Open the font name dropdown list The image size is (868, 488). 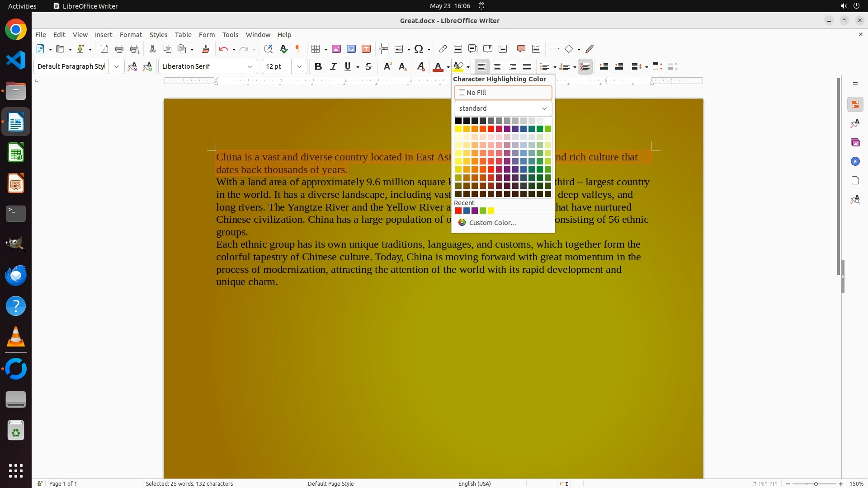pos(250,66)
